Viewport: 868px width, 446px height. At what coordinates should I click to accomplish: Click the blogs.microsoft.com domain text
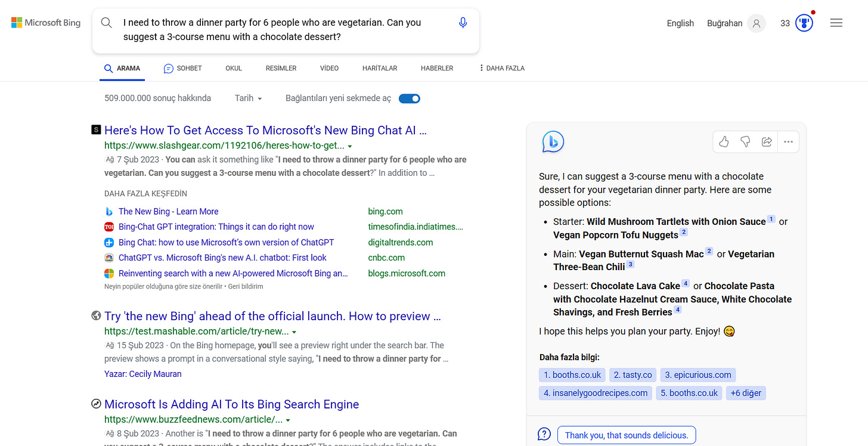[407, 273]
